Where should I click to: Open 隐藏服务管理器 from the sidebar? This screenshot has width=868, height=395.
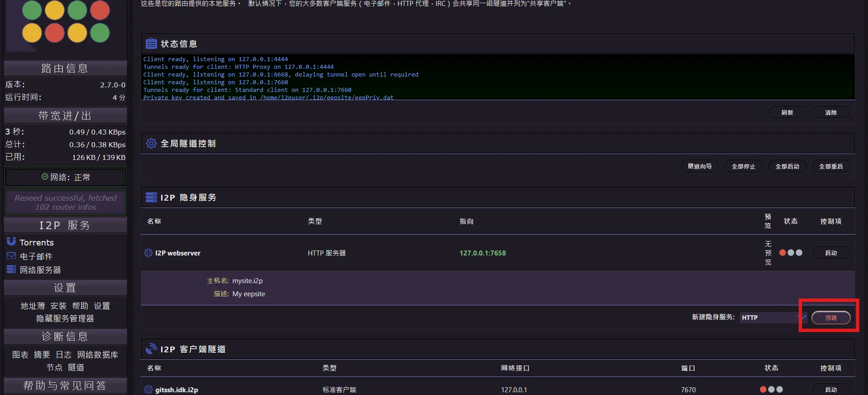tap(65, 318)
